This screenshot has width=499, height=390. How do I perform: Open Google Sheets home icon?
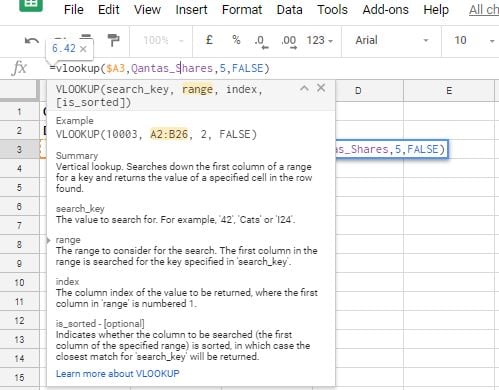point(31,5)
